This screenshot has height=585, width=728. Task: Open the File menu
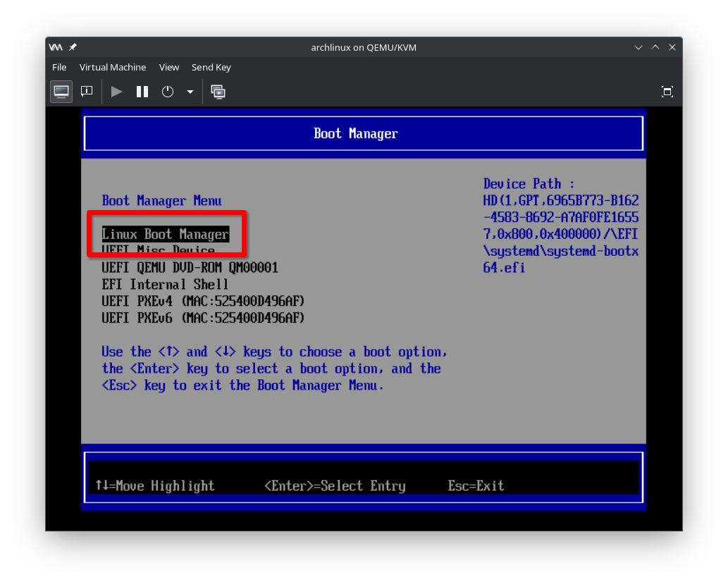tap(59, 67)
